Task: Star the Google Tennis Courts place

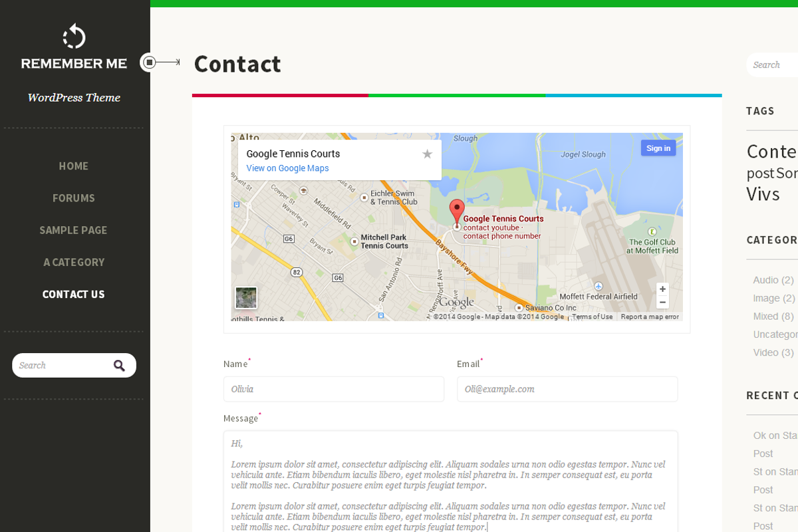Action: point(427,154)
